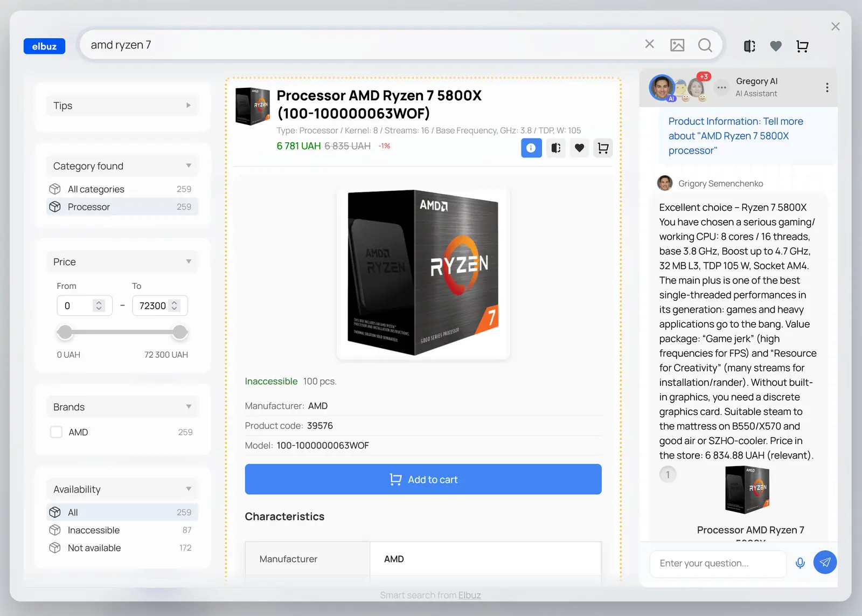Click the +3 participants badge
This screenshot has height=616, width=862.
[704, 77]
